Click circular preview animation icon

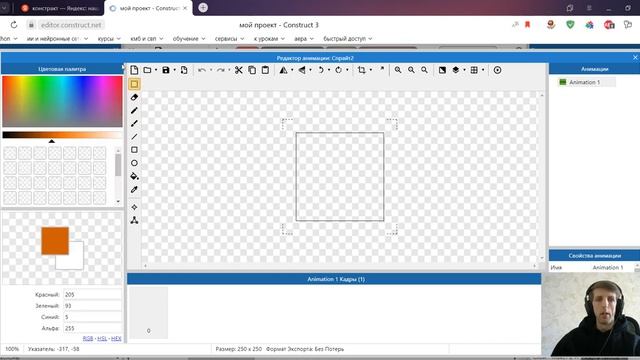[497, 70]
